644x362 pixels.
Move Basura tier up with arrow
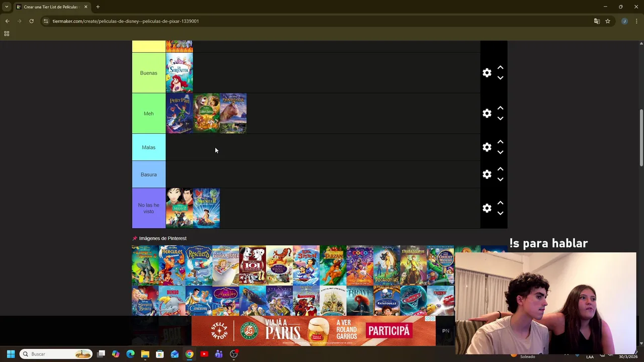[x=500, y=169]
